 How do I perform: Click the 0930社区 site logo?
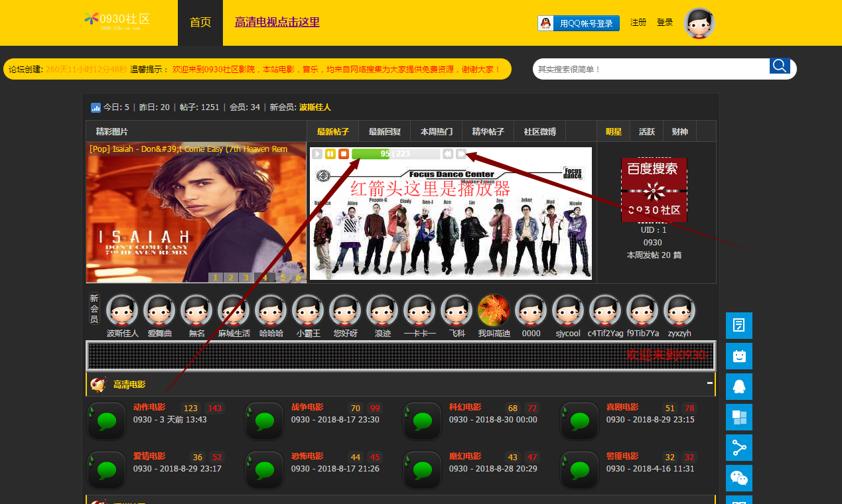(x=117, y=21)
